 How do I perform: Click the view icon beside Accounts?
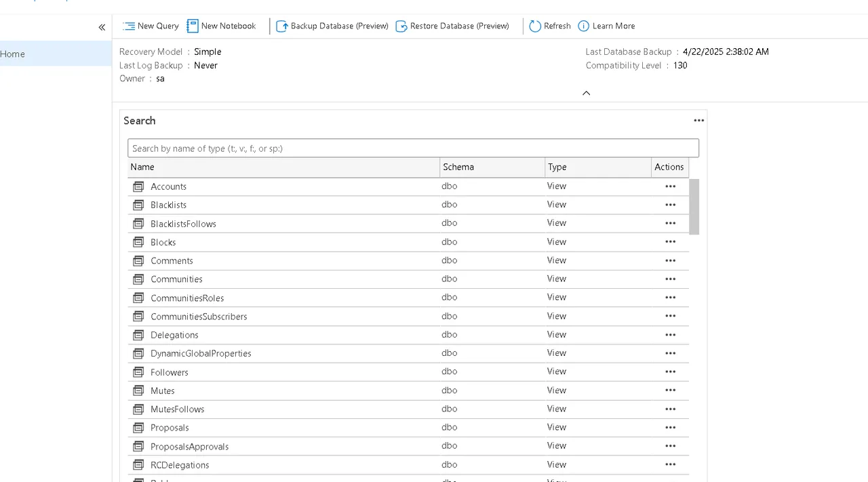point(138,186)
